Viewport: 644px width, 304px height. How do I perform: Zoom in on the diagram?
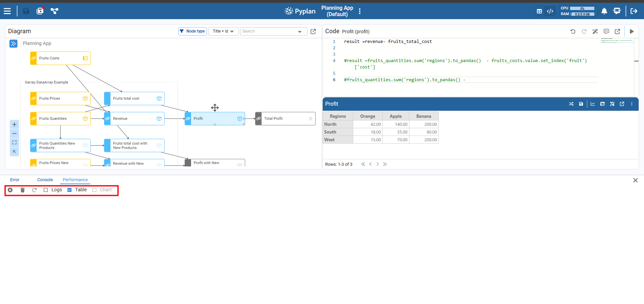14,124
